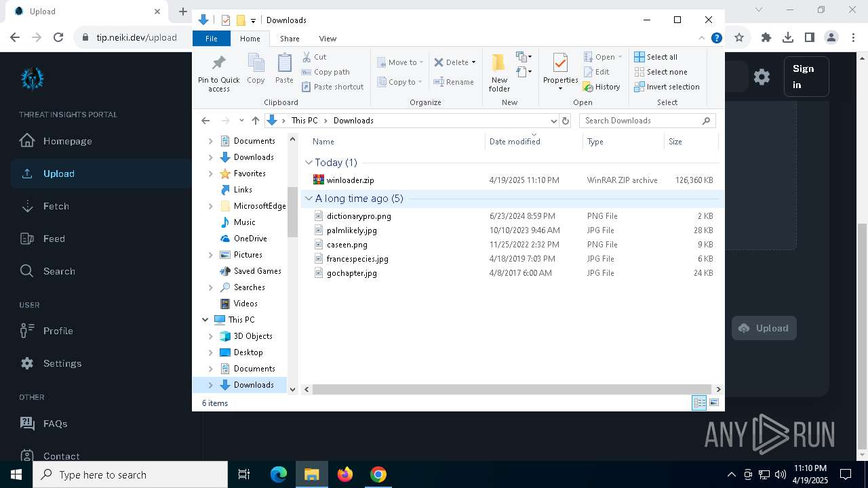Select winloader.zip file
This screenshot has width=868, height=488.
point(350,180)
